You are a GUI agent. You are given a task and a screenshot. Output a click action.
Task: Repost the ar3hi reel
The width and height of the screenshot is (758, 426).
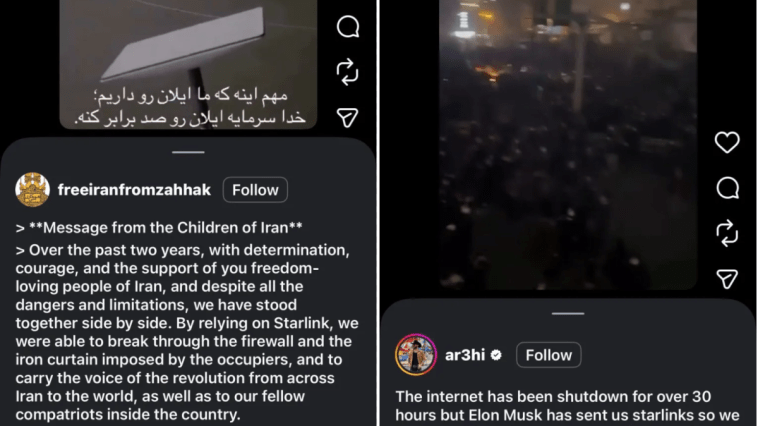click(727, 233)
